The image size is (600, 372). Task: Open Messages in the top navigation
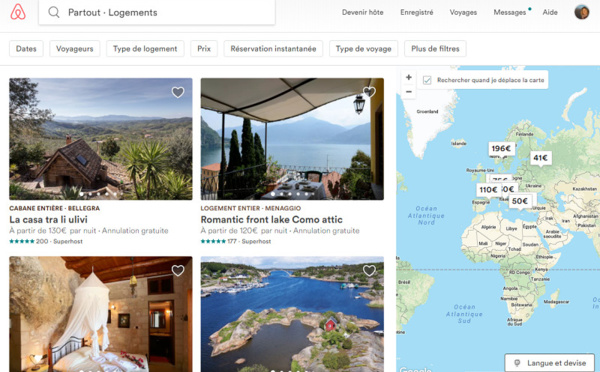510,12
